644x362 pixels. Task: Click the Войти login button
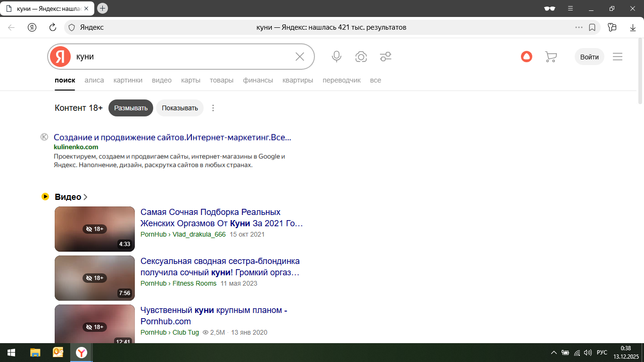click(x=589, y=57)
